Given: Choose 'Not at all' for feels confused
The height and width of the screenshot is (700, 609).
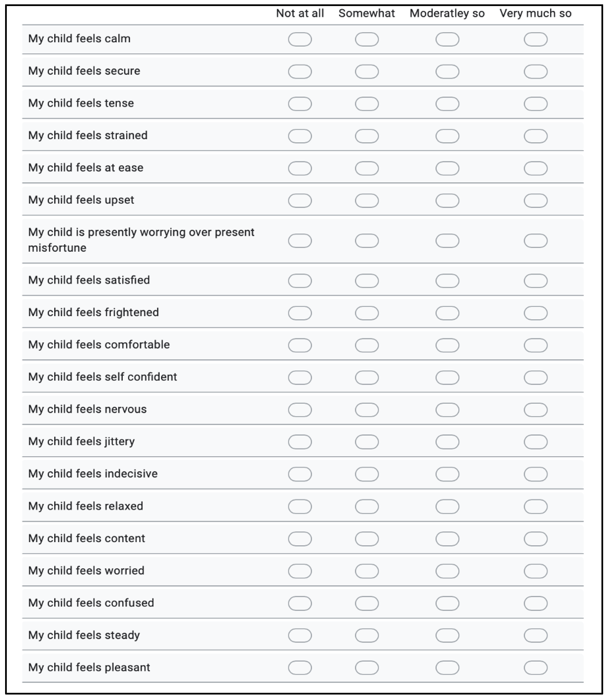Looking at the screenshot, I should tap(300, 603).
